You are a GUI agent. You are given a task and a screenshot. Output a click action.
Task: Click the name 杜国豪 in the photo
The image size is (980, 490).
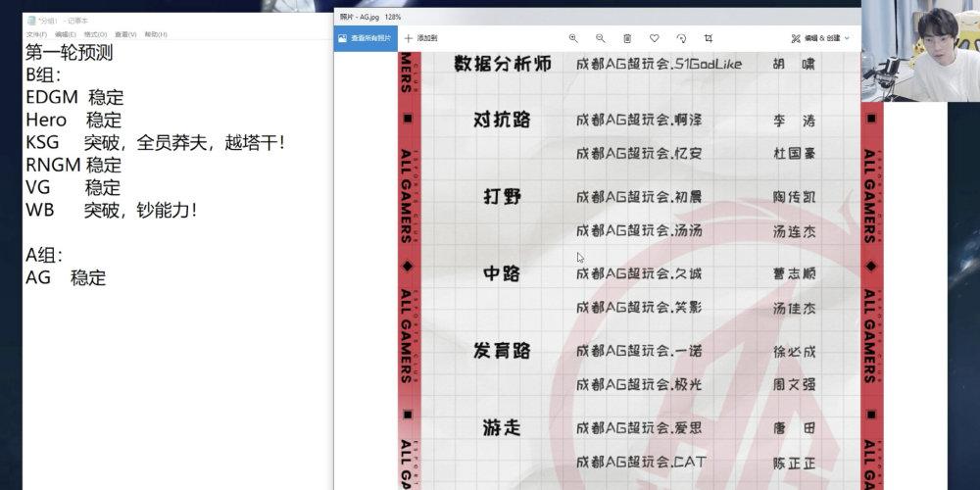(x=795, y=154)
